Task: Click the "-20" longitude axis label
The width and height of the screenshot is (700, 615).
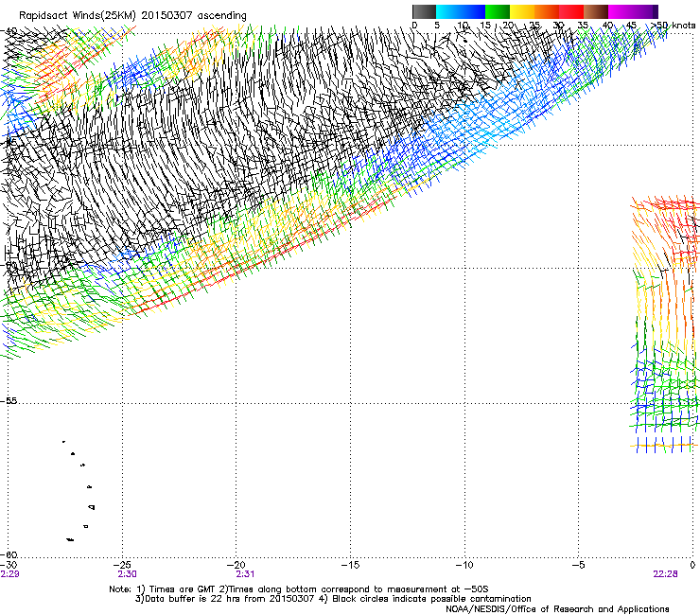Action: pos(236,565)
